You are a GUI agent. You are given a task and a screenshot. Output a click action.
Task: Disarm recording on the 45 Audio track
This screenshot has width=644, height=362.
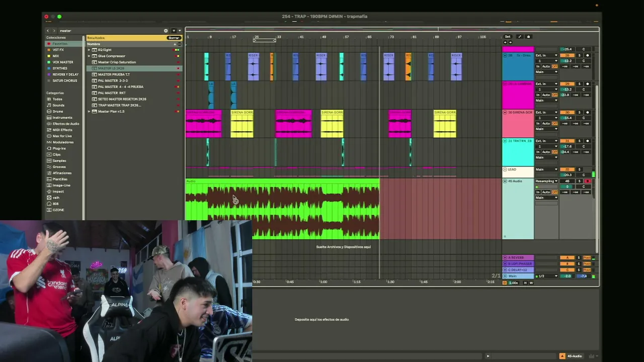point(588,181)
